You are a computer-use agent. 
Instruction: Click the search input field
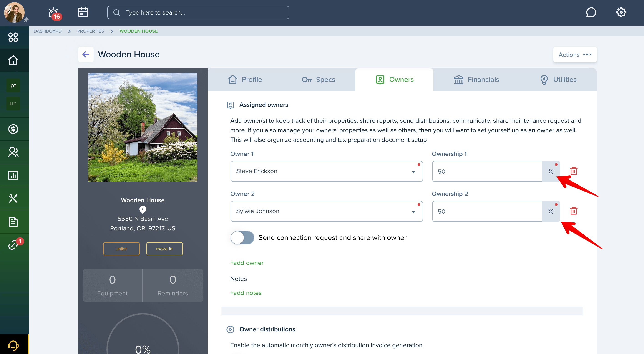point(198,12)
